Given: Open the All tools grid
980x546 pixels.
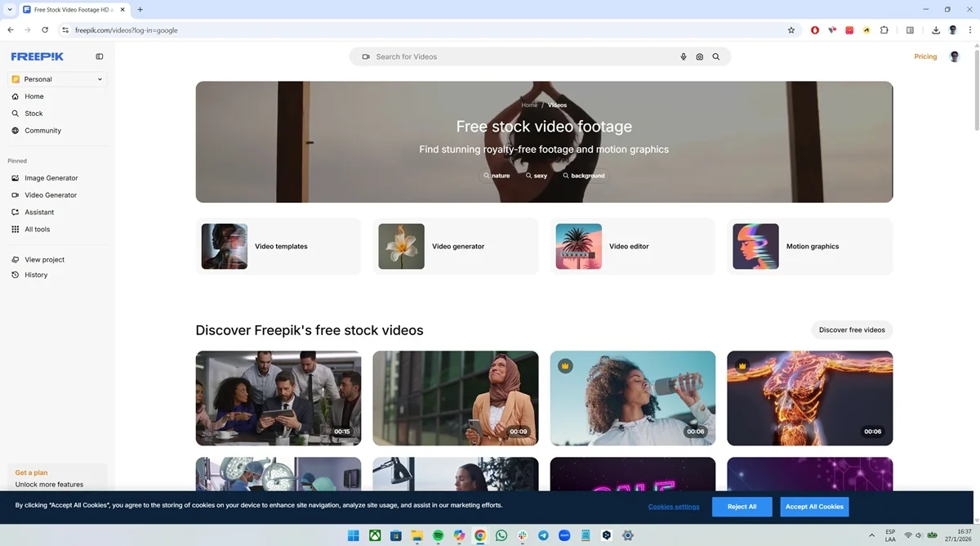Looking at the screenshot, I should pyautogui.click(x=35, y=229).
